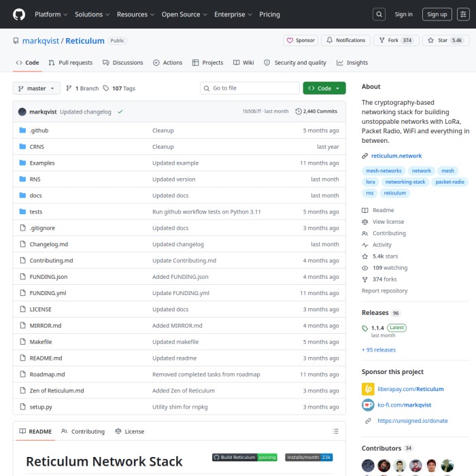
Task: Click the Sign up button
Action: [437, 14]
